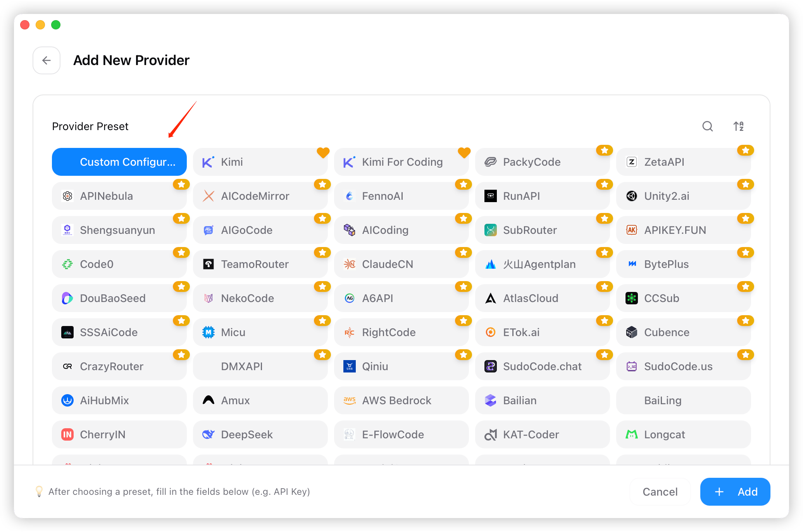Click the RunAPI logo icon

(491, 196)
